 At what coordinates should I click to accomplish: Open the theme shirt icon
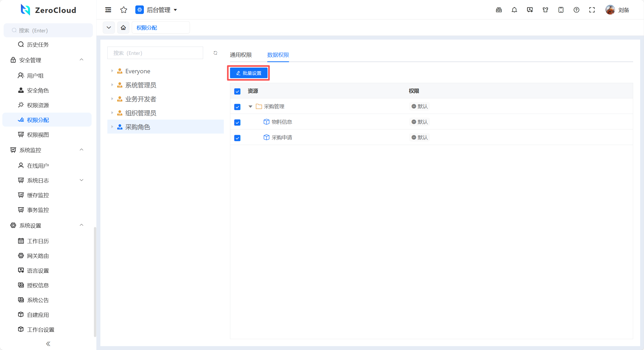545,10
